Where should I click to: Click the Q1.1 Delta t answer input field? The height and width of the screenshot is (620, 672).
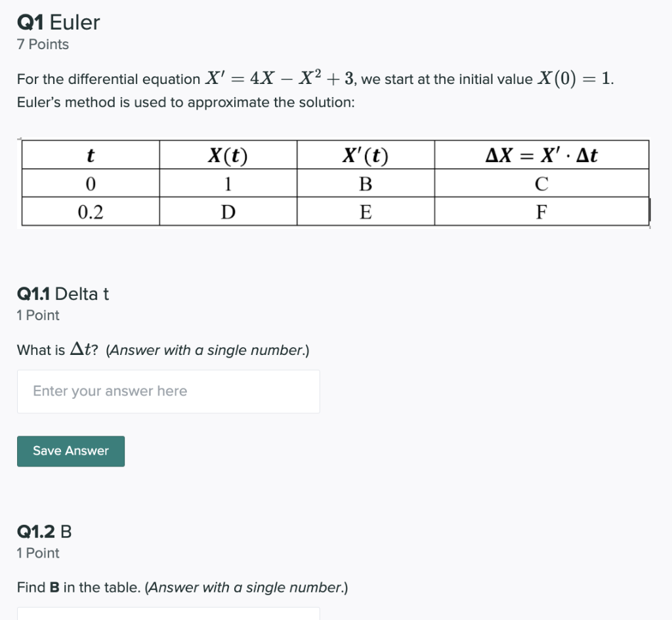tap(167, 391)
